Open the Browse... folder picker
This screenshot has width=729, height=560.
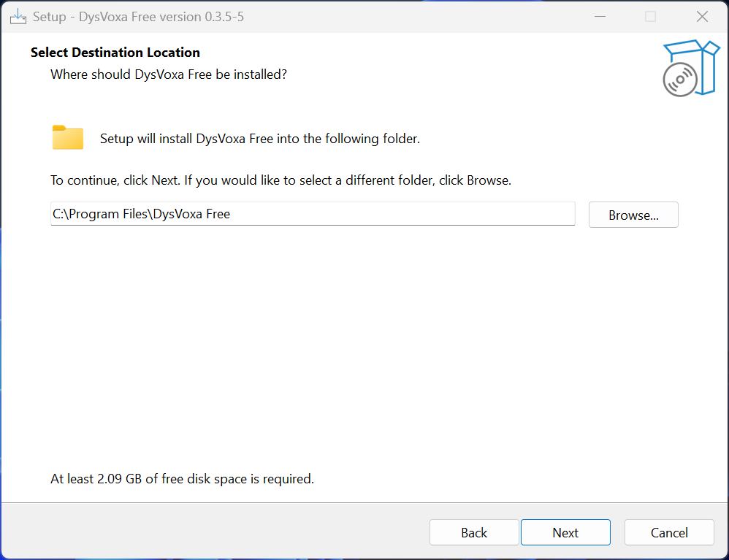pyautogui.click(x=633, y=215)
